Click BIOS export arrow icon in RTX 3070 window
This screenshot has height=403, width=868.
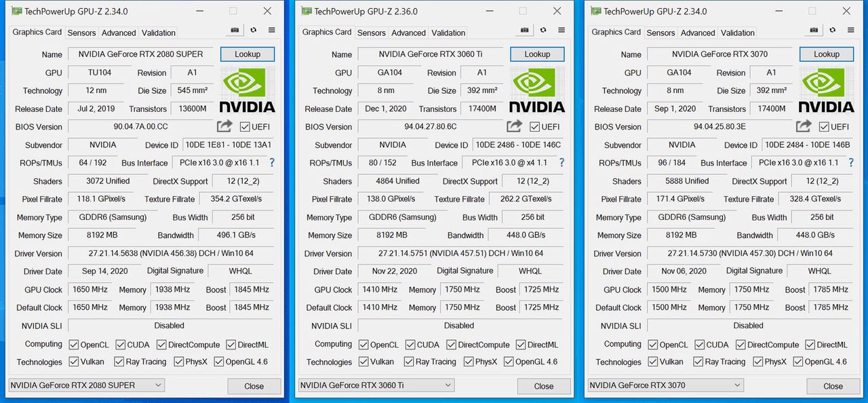click(x=804, y=126)
